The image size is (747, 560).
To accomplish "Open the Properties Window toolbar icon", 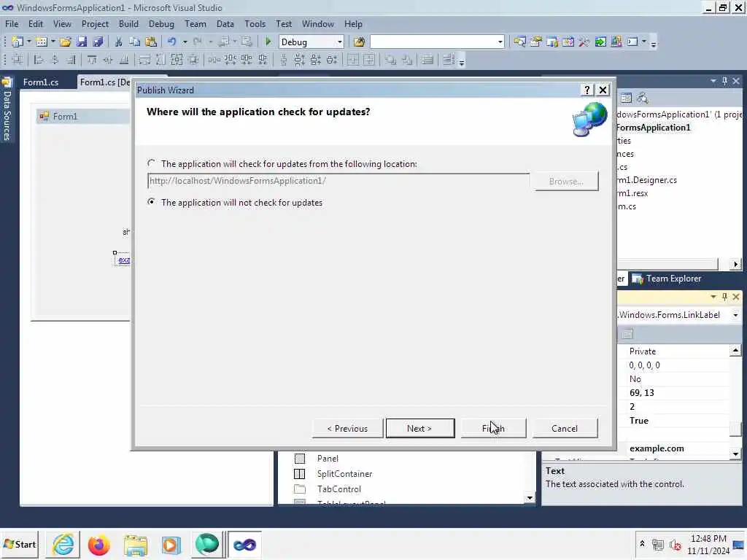I will point(536,42).
